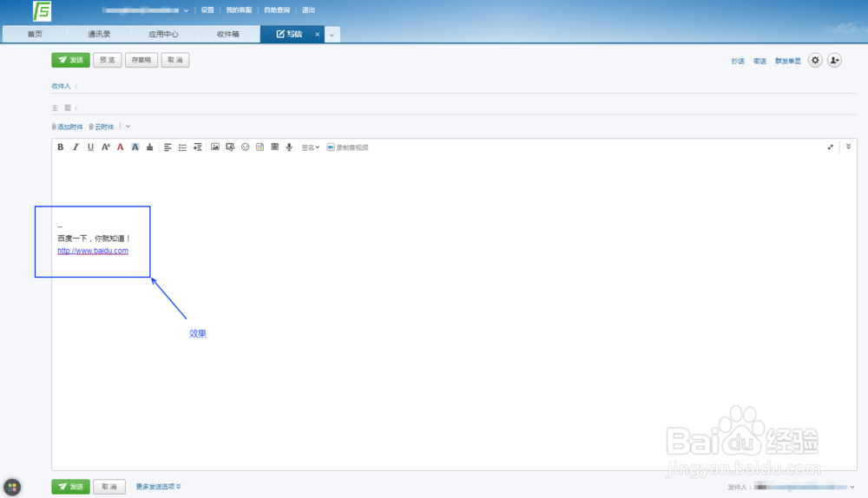The height and width of the screenshot is (498, 868).
Task: Open the red font color tool
Action: (120, 147)
